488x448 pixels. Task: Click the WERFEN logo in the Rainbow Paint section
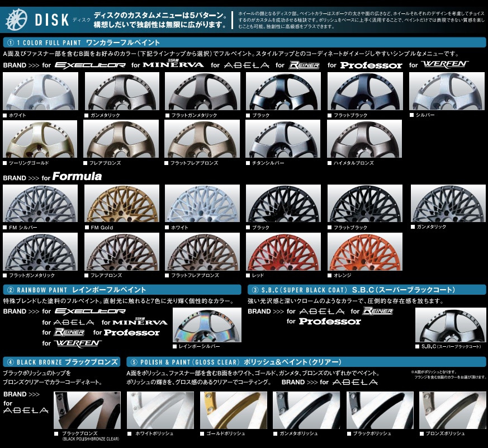[78, 343]
